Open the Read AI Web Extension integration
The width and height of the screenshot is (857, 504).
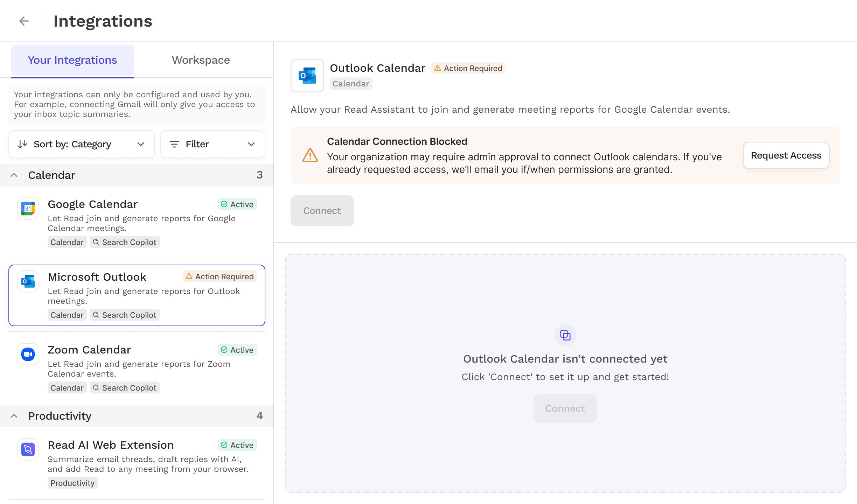[137, 463]
